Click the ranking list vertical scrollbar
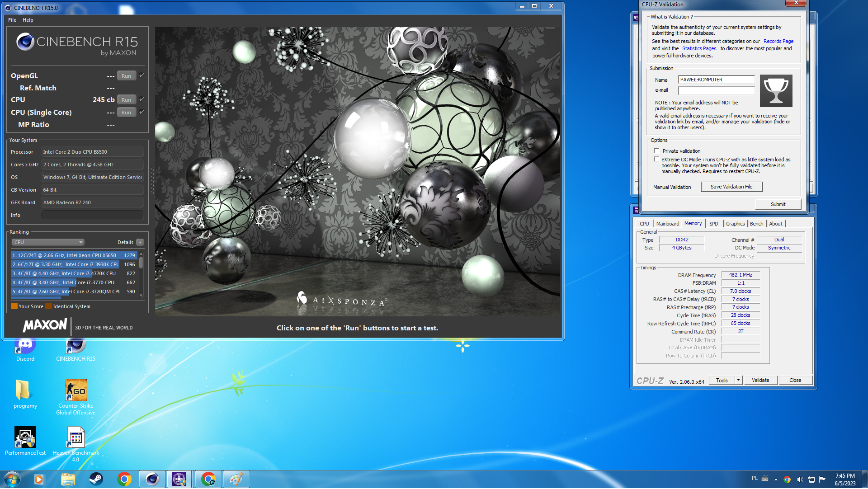The height and width of the screenshot is (489, 868). [141, 275]
